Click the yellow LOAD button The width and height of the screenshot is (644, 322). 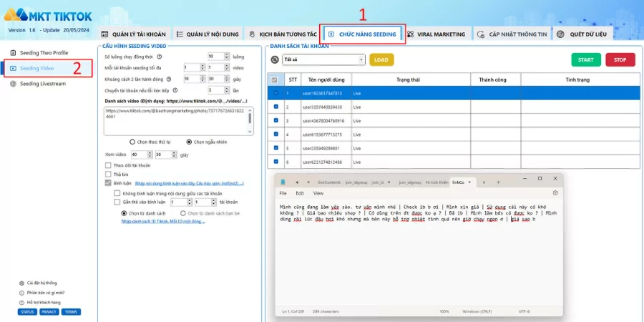point(381,60)
